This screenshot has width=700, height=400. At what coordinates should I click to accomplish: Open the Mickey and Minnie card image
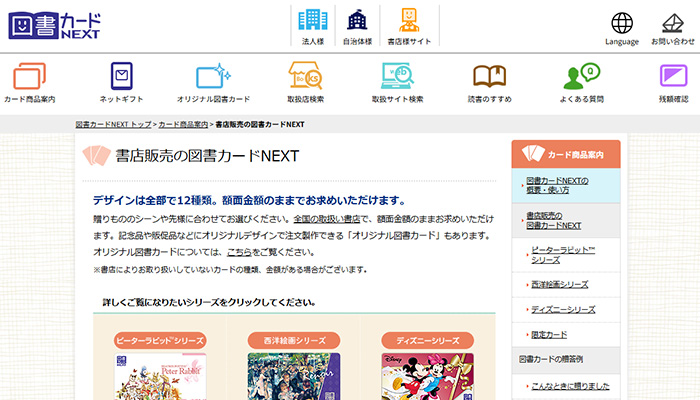pos(428,376)
